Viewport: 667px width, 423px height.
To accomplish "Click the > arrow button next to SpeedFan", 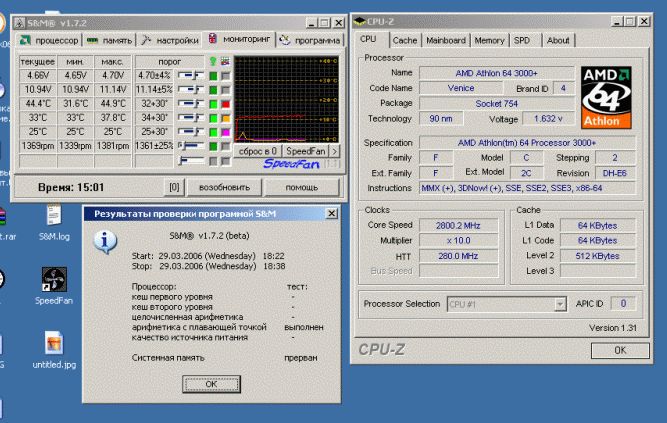I will (335, 151).
